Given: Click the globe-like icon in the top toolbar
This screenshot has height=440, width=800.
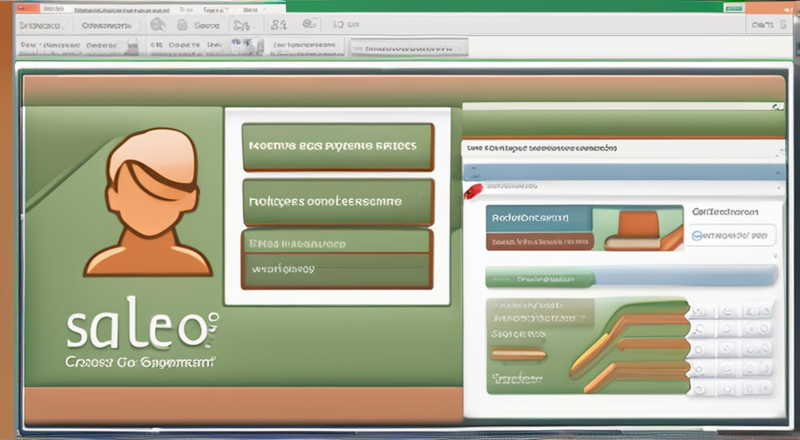Looking at the screenshot, I should (x=159, y=25).
